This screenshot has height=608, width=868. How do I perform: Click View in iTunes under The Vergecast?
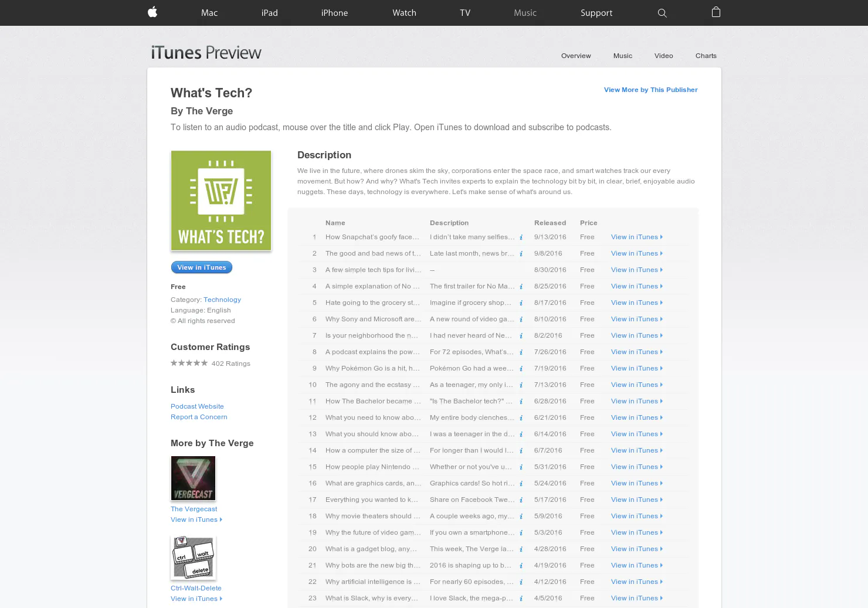[196, 519]
